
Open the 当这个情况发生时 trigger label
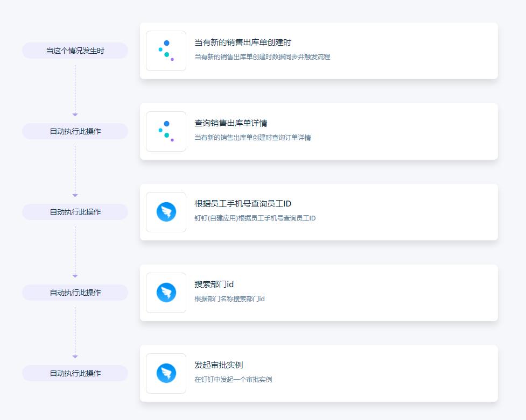click(74, 50)
